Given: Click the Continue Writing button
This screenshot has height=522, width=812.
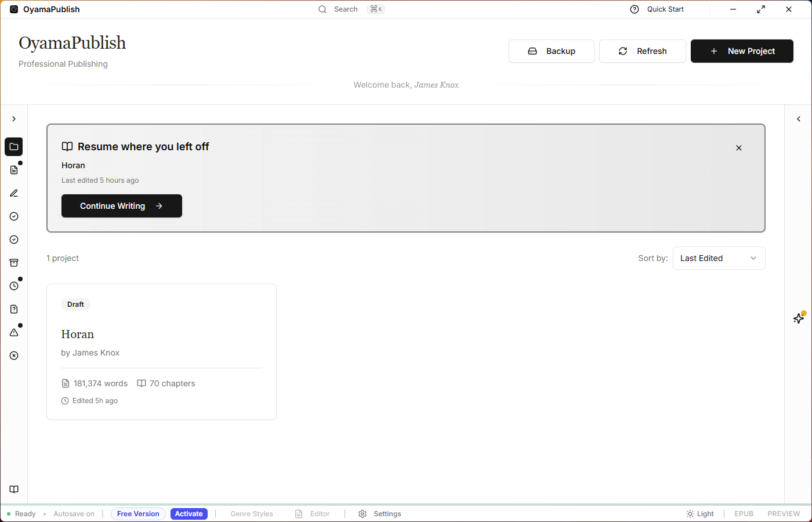Looking at the screenshot, I should pyautogui.click(x=122, y=206).
